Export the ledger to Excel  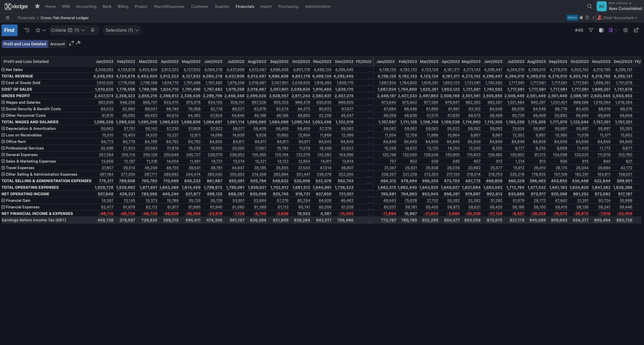(601, 30)
